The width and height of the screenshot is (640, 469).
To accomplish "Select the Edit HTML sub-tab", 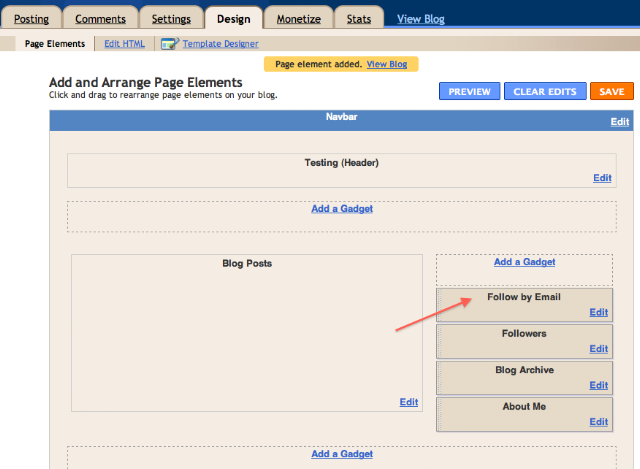I will coord(124,44).
